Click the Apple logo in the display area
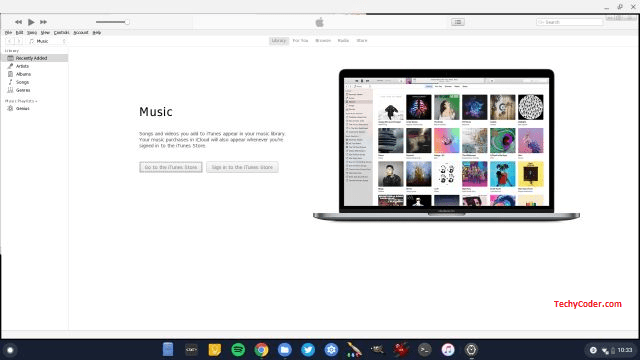The height and width of the screenshot is (360, 640). click(320, 22)
